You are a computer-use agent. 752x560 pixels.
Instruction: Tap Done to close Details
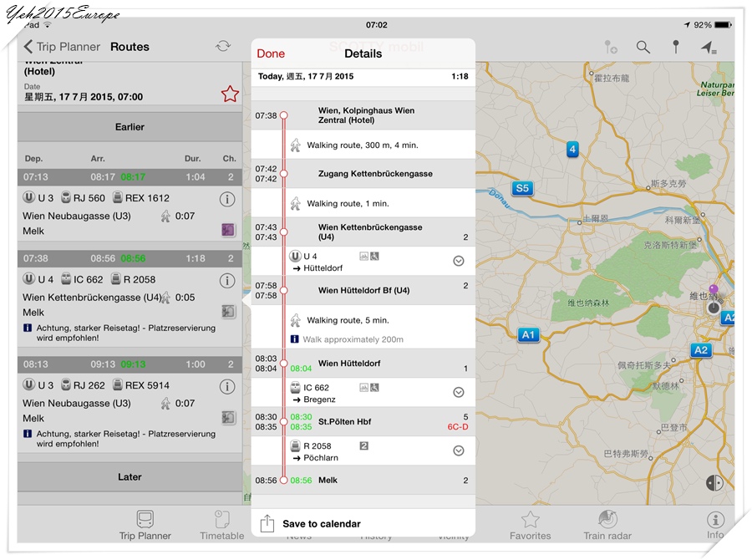pos(271,53)
